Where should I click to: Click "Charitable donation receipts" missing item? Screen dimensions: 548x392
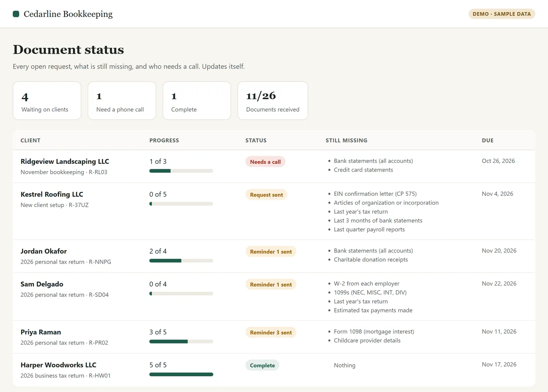tap(371, 260)
